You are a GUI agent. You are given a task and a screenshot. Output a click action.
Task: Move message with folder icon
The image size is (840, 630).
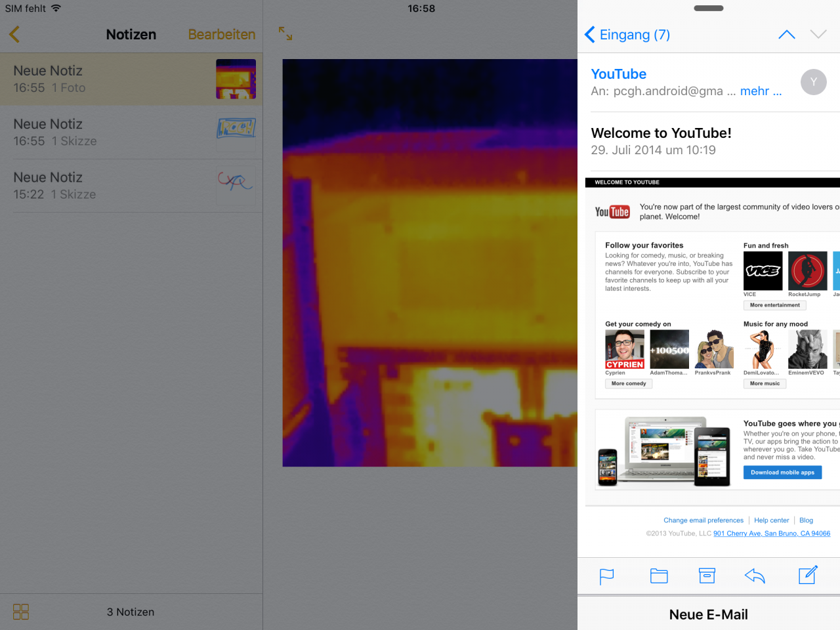point(659,576)
